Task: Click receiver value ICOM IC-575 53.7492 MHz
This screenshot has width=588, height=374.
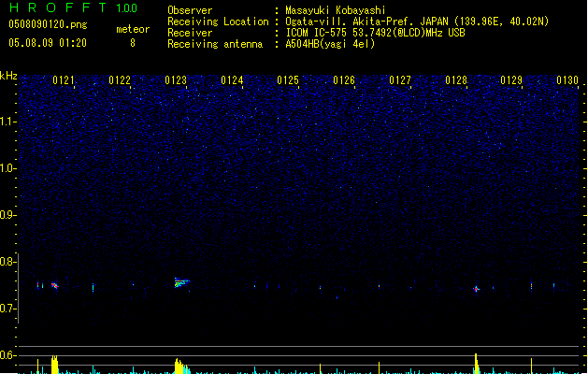Action: 375,33
